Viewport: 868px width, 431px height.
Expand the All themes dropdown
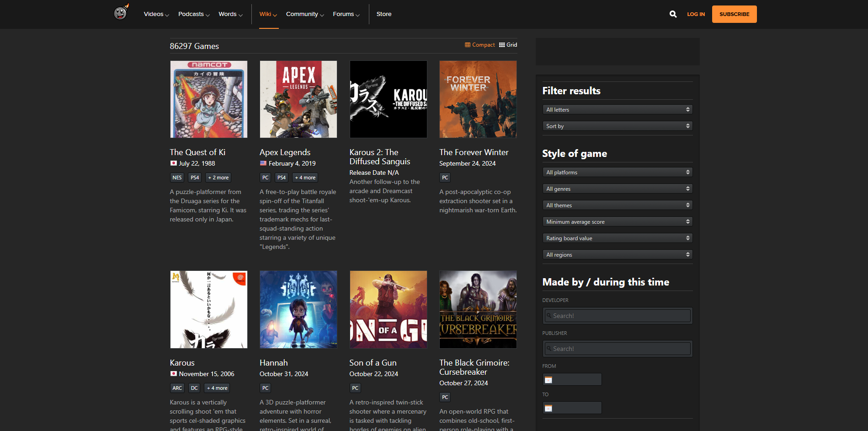tap(618, 205)
